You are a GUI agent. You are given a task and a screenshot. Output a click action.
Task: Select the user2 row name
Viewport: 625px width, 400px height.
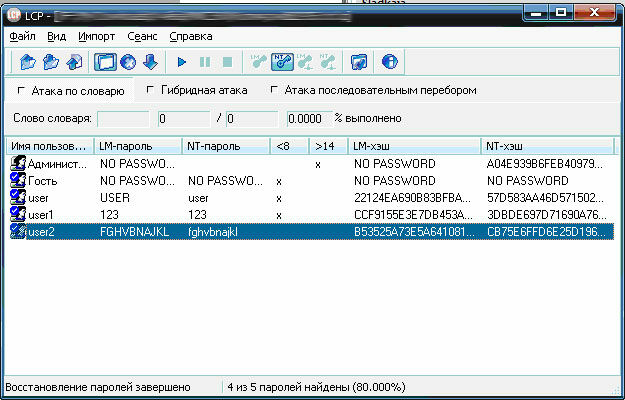coord(41,232)
